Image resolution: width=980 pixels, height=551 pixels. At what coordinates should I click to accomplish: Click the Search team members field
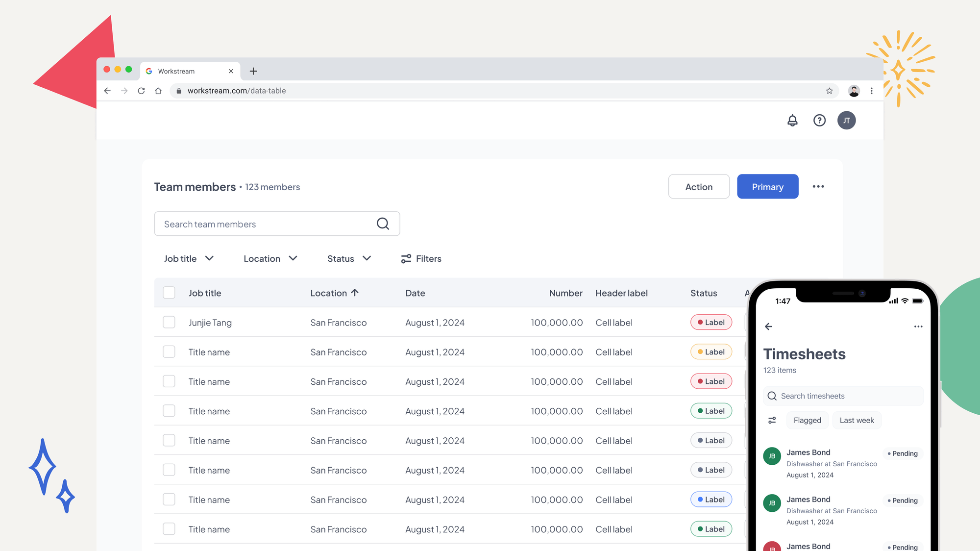click(x=277, y=224)
